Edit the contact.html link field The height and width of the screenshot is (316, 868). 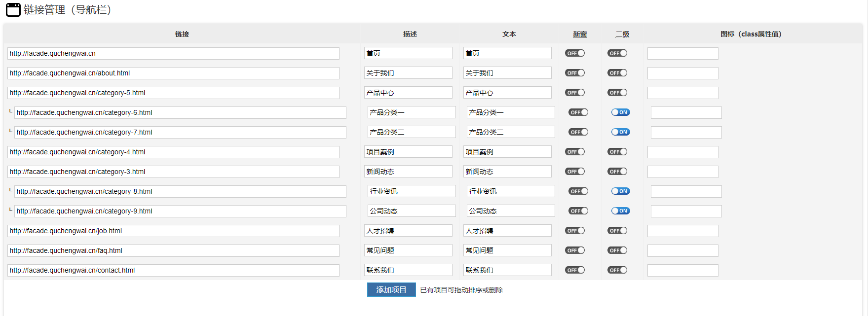click(x=173, y=270)
